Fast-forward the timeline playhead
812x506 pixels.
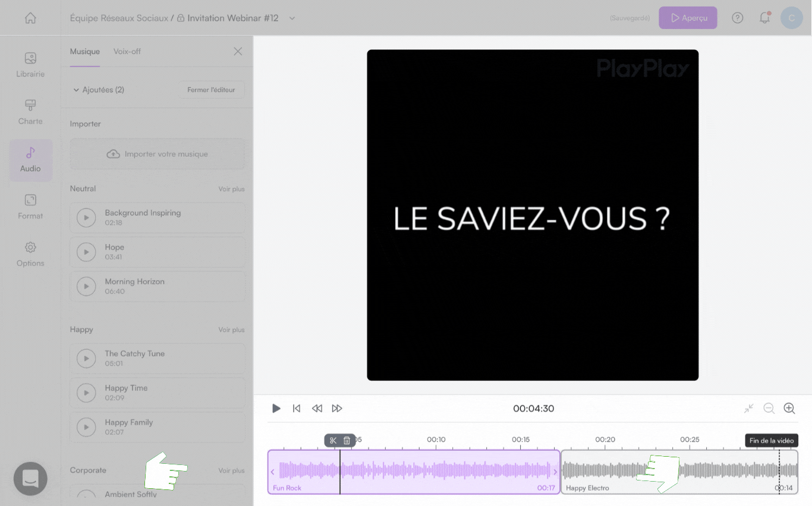(x=337, y=409)
